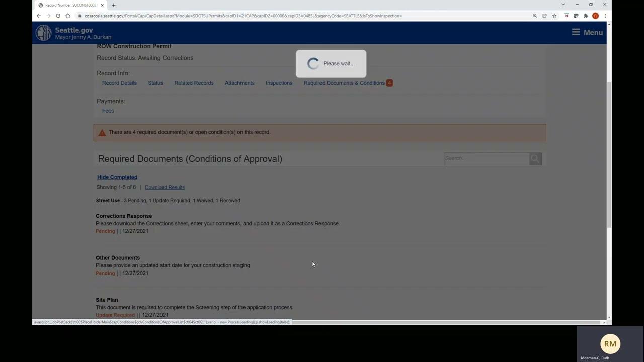Open the Chrome profile avatar R
644x362 pixels.
coord(595,16)
